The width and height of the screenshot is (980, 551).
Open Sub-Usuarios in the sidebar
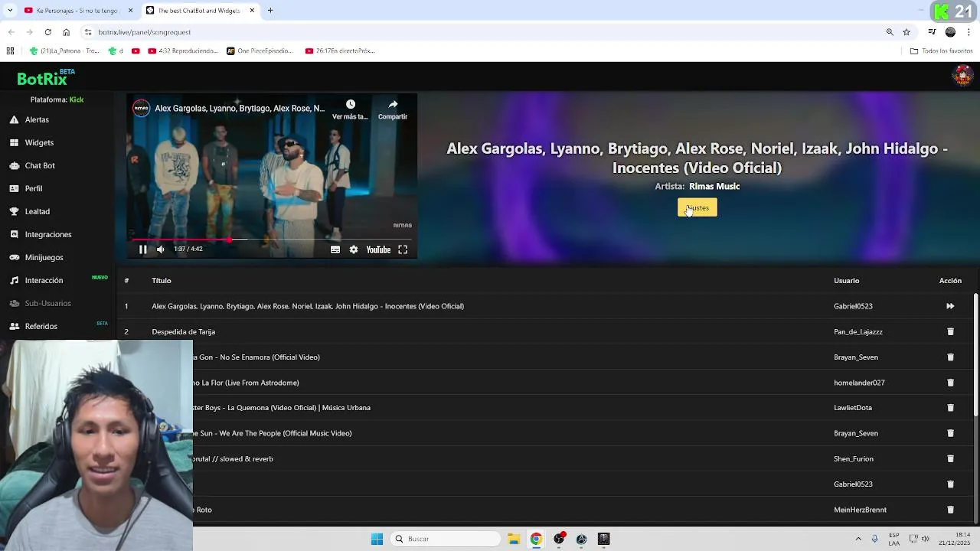(47, 304)
